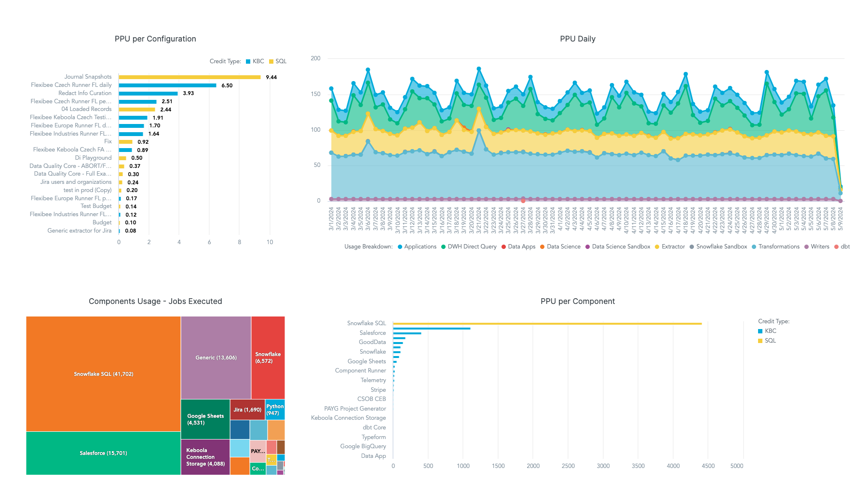Viewport: 868px width, 495px height.
Task: Toggle Transformations legend item
Action: [775, 247]
